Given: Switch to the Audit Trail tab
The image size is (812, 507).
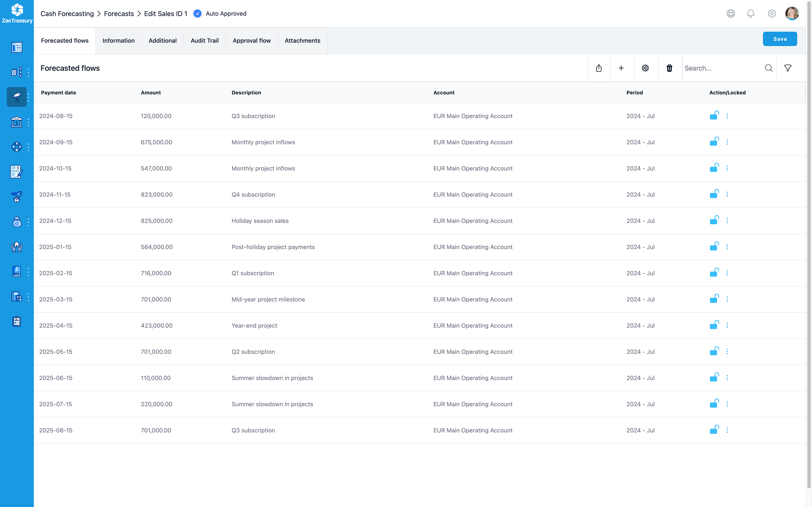Looking at the screenshot, I should 204,41.
